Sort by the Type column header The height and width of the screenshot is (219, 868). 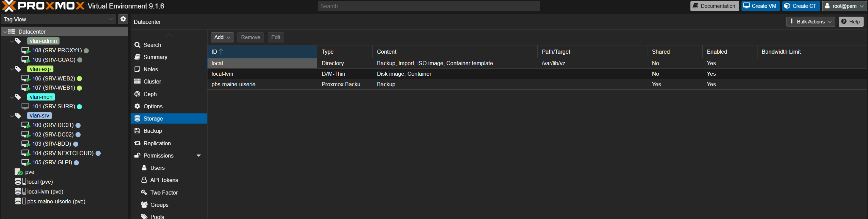pos(345,52)
